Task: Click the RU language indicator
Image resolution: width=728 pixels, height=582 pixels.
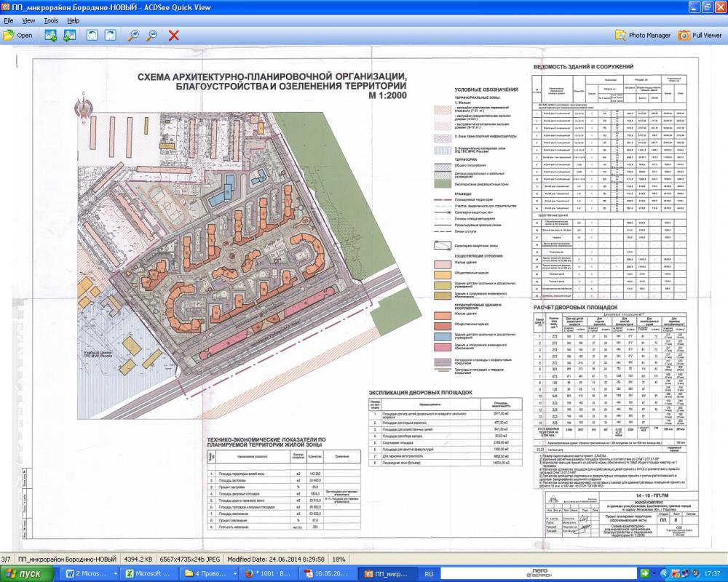Action: [429, 574]
